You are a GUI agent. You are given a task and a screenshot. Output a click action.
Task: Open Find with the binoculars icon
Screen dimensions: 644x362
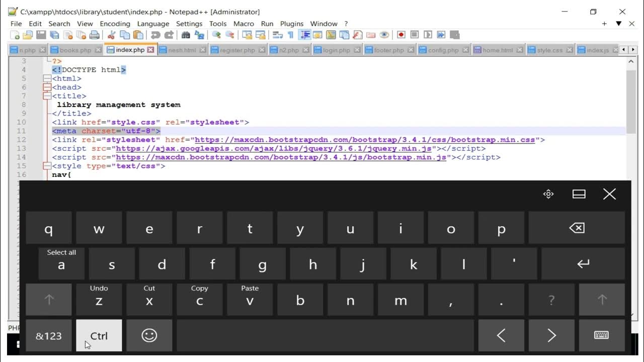click(x=186, y=35)
